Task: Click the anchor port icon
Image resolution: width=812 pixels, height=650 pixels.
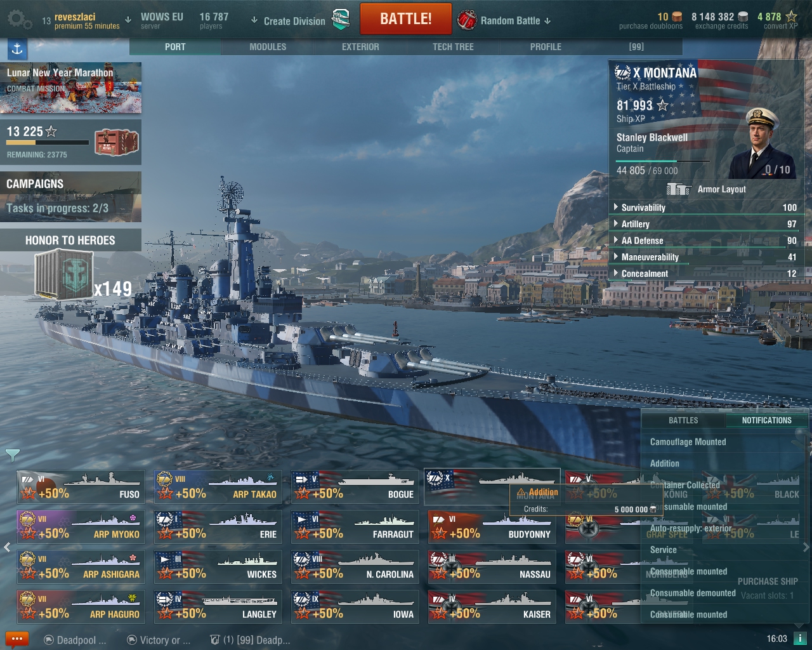Action: [17, 48]
